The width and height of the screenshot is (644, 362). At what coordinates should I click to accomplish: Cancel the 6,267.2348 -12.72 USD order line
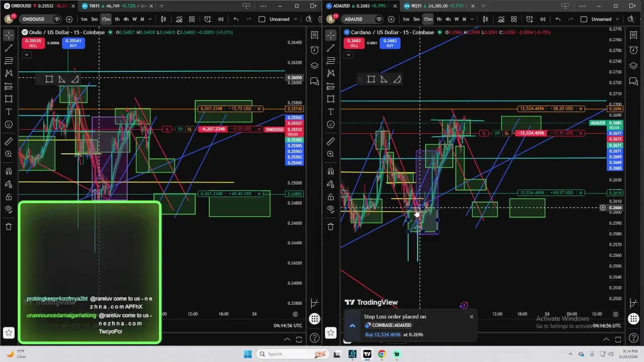(259, 109)
